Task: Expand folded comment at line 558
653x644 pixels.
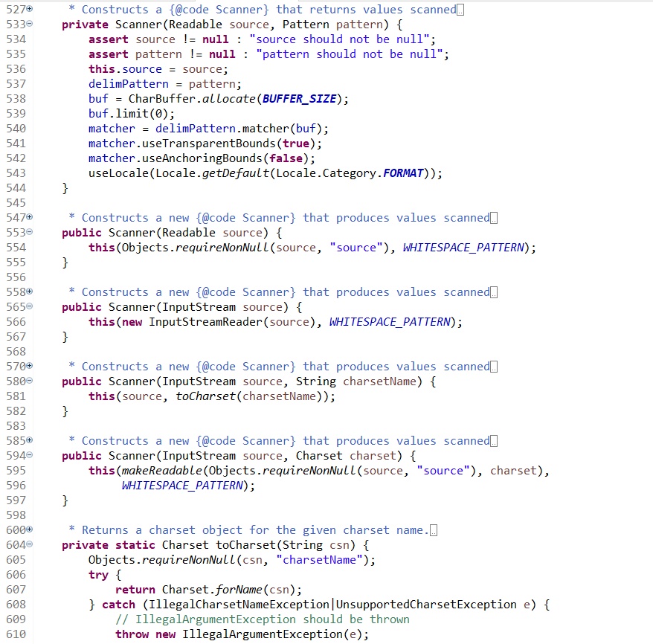Action: 30,292
